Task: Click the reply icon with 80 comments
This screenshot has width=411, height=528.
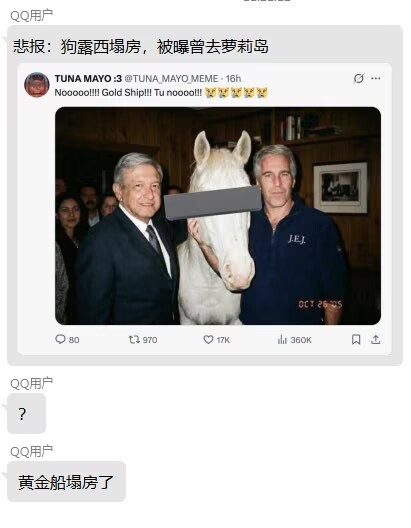Action: [60, 339]
